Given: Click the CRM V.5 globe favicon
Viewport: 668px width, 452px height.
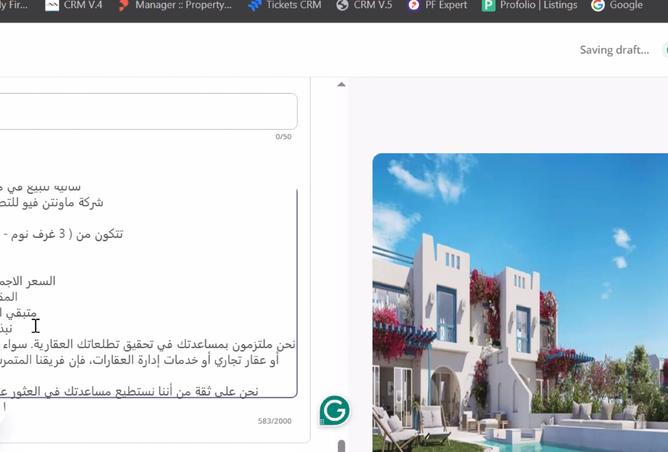Looking at the screenshot, I should point(342,5).
